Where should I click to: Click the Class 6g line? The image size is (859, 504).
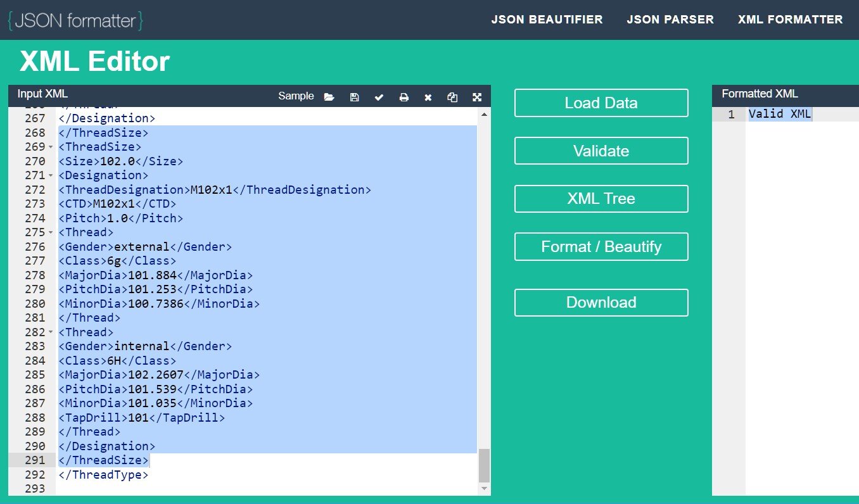point(117,261)
